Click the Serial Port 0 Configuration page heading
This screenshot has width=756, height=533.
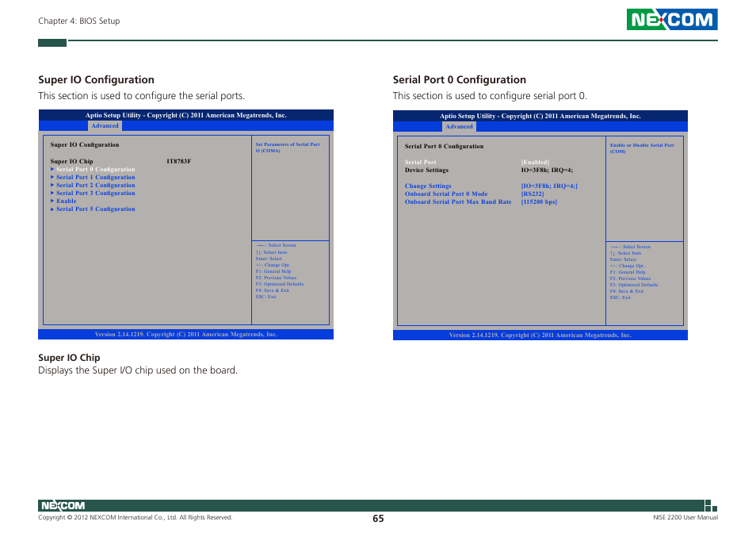pos(460,80)
